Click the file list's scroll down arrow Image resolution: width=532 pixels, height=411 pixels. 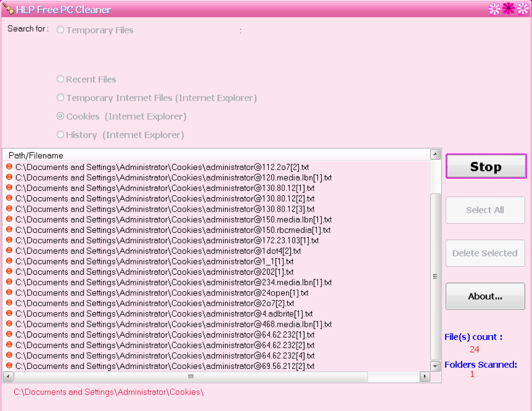(435, 366)
